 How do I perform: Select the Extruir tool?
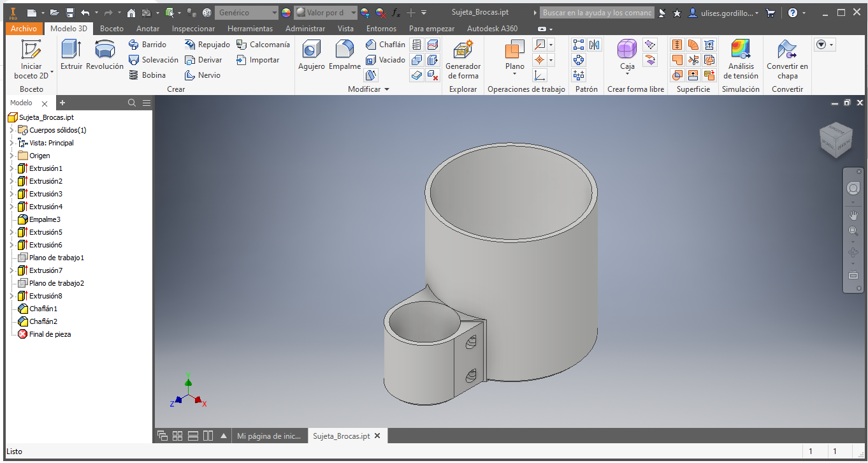tap(71, 55)
